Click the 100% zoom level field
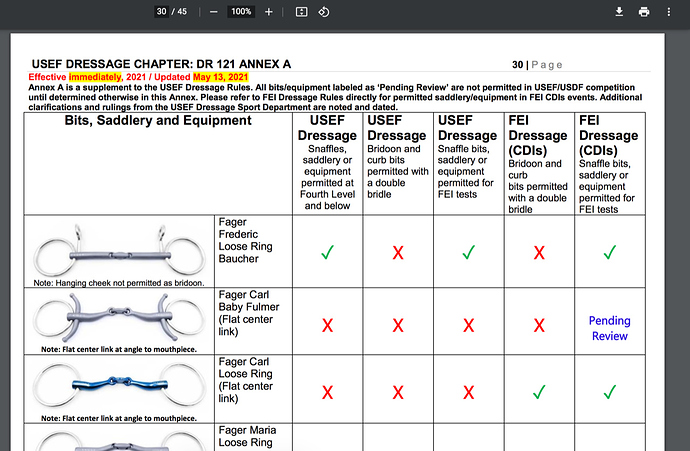This screenshot has height=451, width=690. point(241,11)
